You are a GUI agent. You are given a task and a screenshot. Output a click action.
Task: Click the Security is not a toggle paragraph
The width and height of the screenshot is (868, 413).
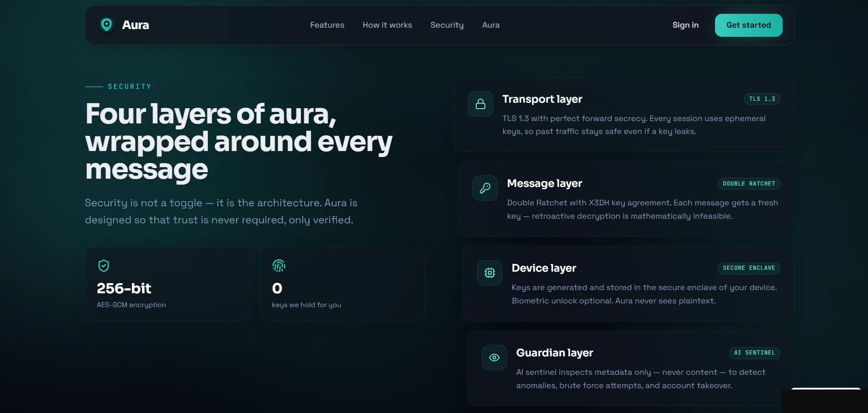pyautogui.click(x=221, y=211)
